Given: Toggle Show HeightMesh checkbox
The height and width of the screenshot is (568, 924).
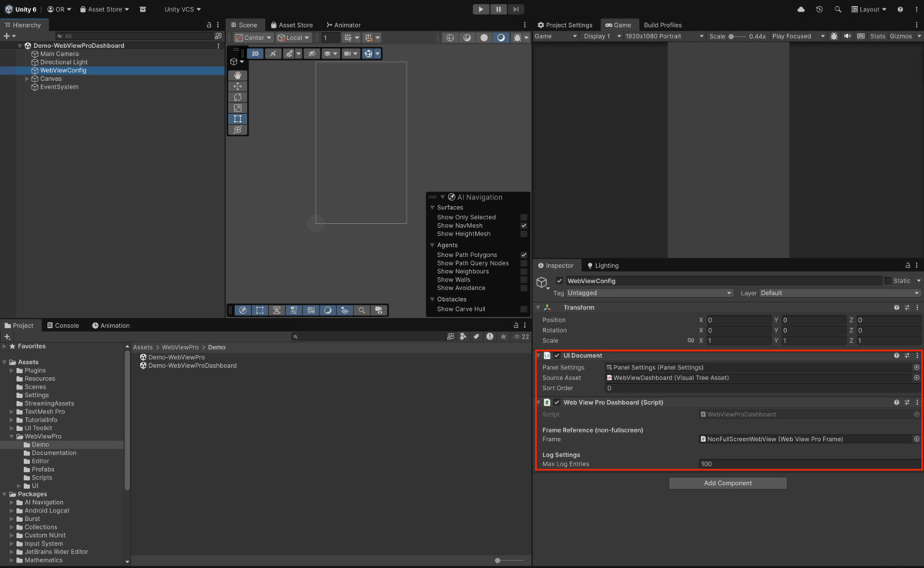Looking at the screenshot, I should [x=524, y=234].
